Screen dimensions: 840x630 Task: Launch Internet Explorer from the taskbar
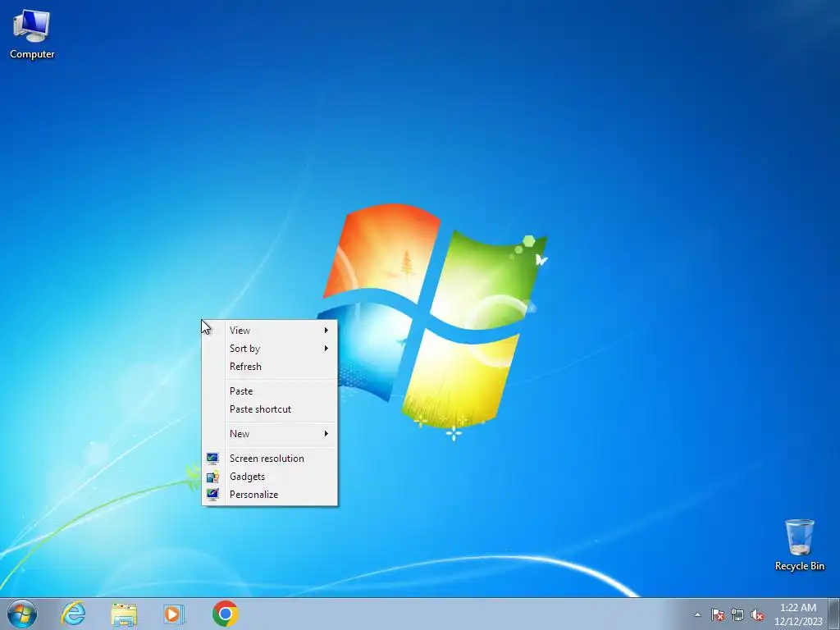[73, 614]
